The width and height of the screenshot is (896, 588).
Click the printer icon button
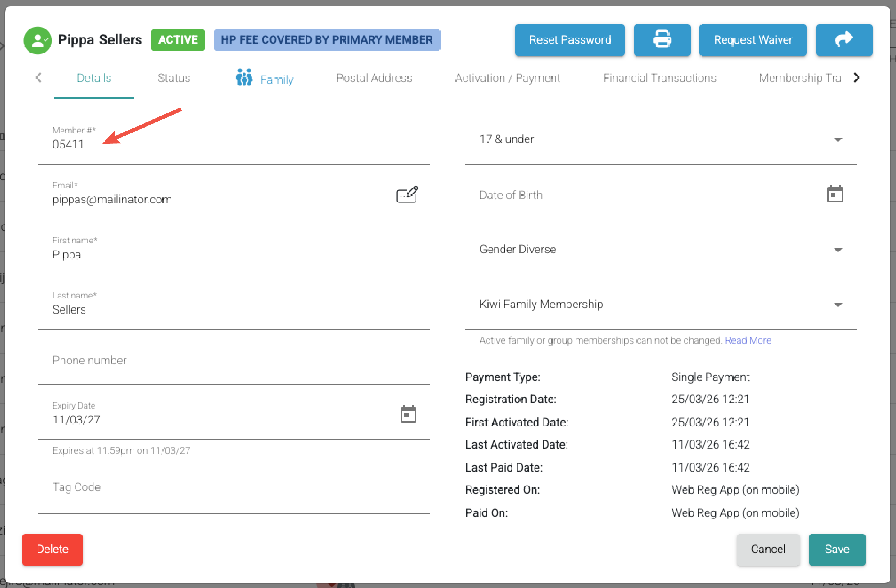coord(662,40)
